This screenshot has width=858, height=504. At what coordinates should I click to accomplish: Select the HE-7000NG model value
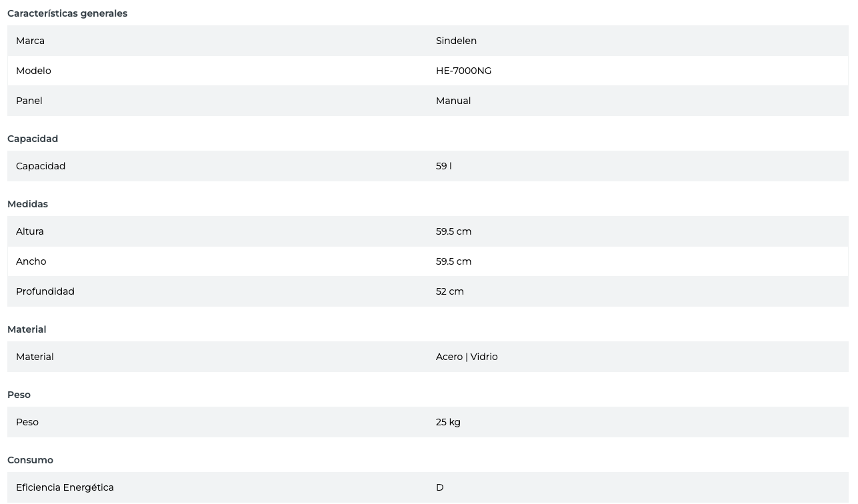pyautogui.click(x=463, y=71)
